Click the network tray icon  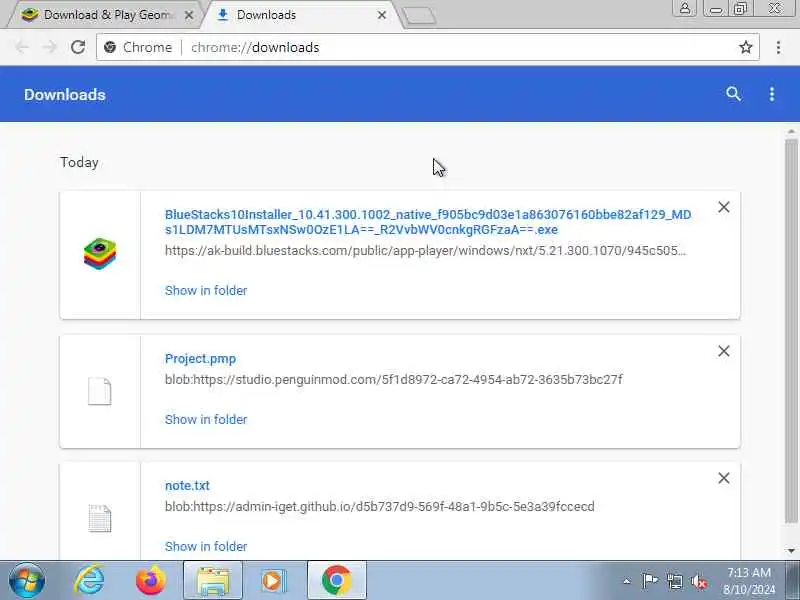(x=674, y=581)
